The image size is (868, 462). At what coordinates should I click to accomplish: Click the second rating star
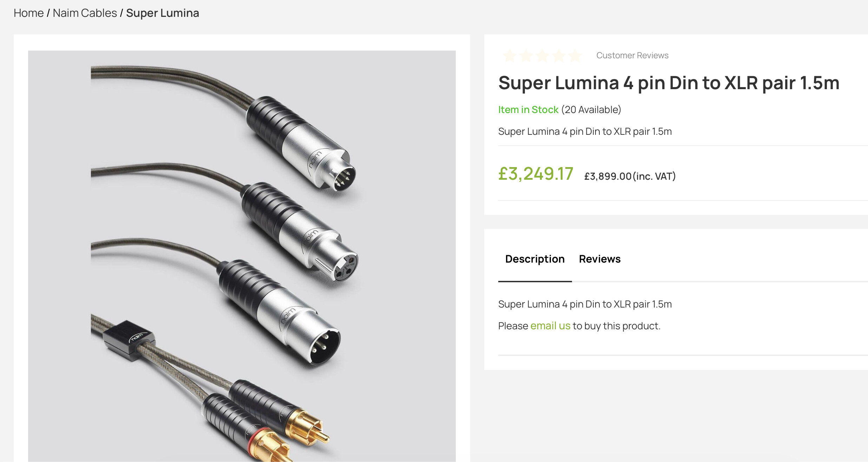coord(526,56)
